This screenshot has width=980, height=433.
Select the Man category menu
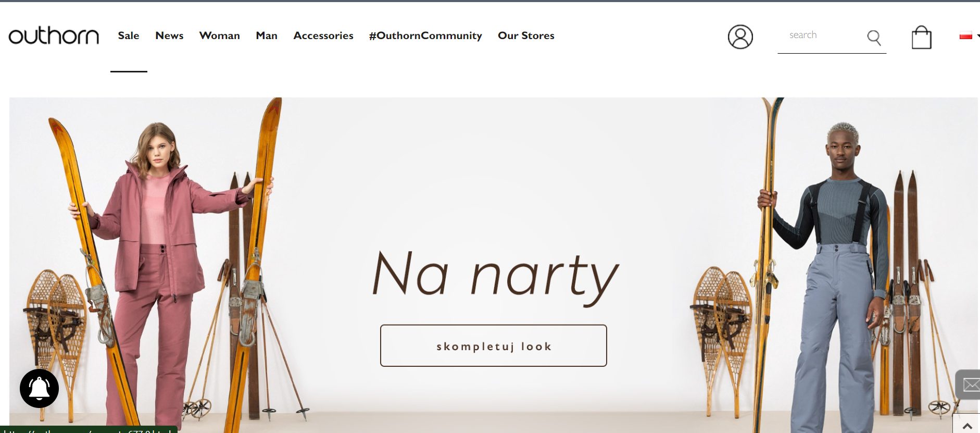click(x=267, y=35)
